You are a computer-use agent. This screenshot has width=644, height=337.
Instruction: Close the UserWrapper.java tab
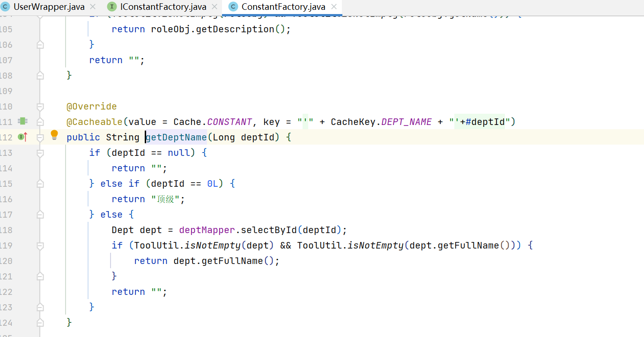pos(93,7)
